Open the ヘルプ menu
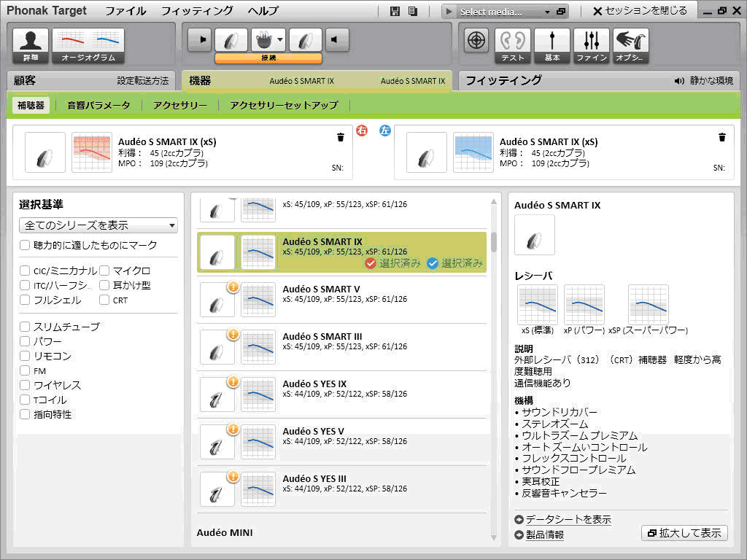The width and height of the screenshot is (747, 560). tap(263, 11)
